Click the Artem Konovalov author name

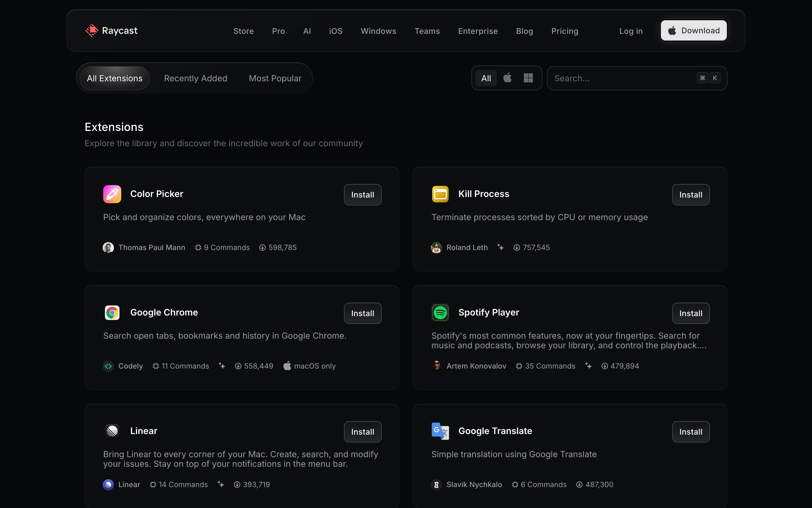click(476, 366)
